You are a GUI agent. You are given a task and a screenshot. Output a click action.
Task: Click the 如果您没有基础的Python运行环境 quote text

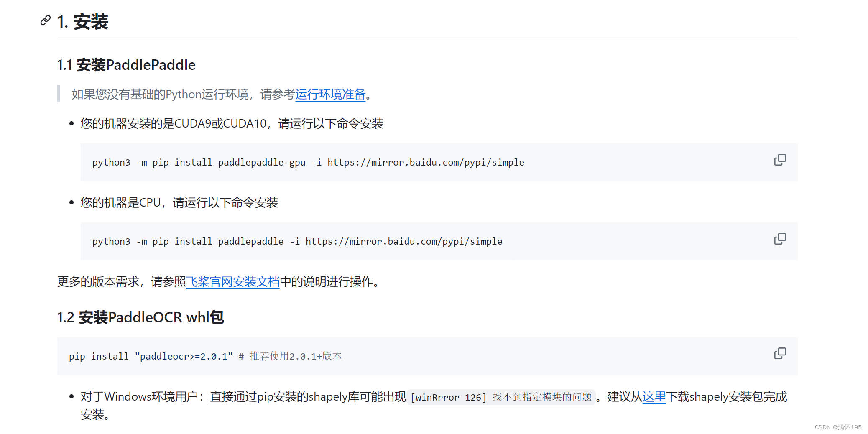tap(222, 94)
